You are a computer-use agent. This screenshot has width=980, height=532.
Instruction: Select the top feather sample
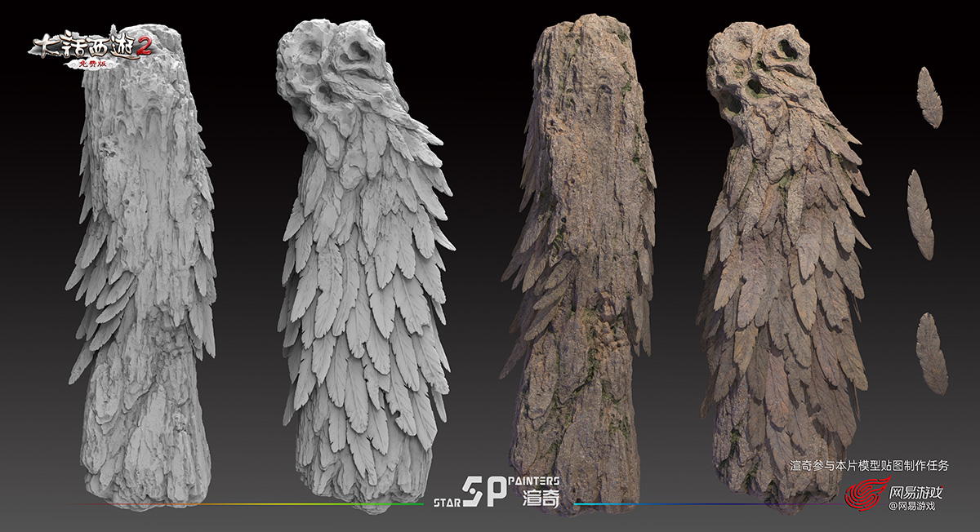pyautogui.click(x=929, y=97)
